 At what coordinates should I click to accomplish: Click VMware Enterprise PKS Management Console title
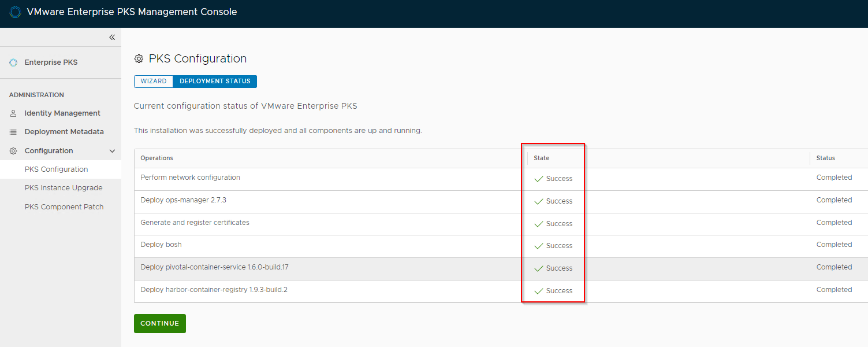click(x=132, y=12)
